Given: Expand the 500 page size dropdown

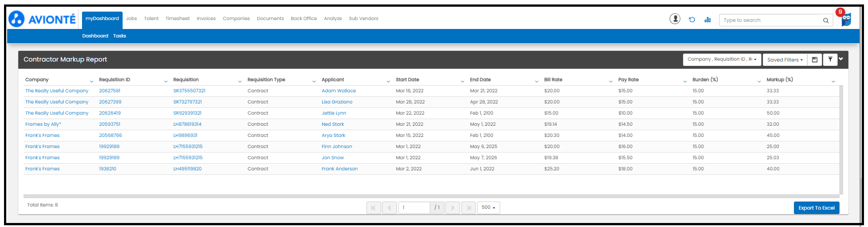Looking at the screenshot, I should [x=488, y=207].
